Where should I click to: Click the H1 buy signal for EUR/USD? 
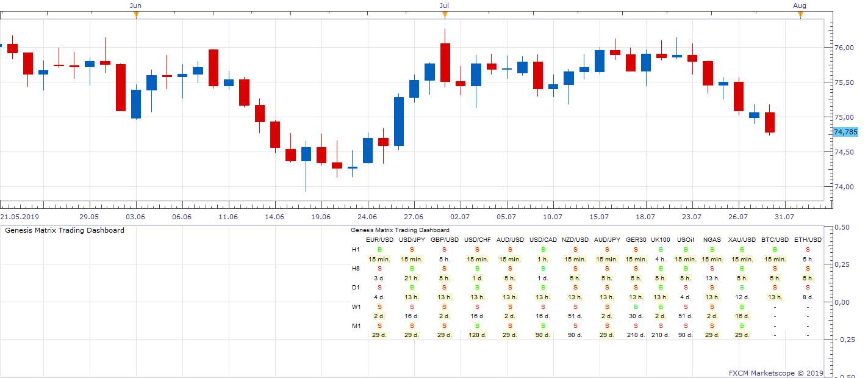379,250
